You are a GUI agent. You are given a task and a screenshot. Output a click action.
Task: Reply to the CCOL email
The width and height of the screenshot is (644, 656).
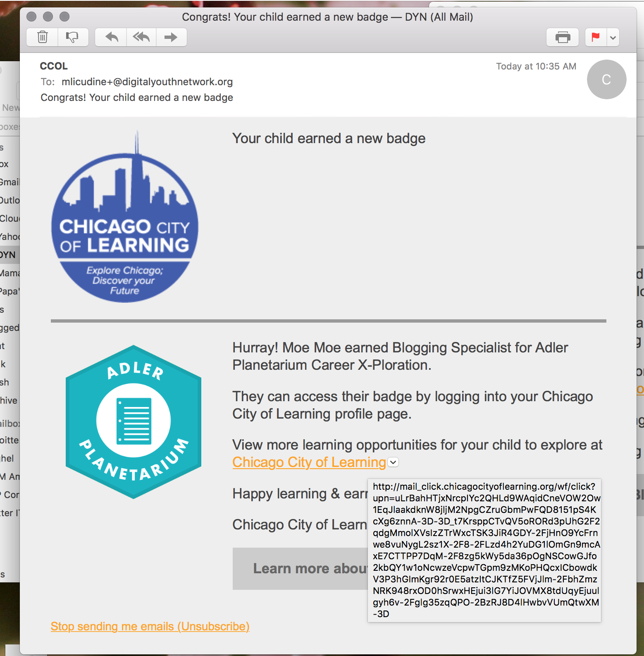pos(111,37)
